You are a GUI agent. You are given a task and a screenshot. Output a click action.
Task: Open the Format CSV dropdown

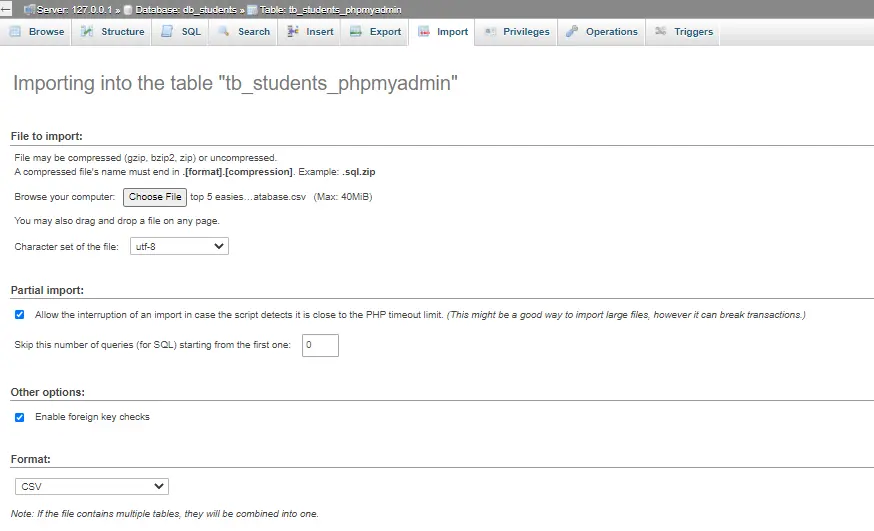(x=92, y=487)
